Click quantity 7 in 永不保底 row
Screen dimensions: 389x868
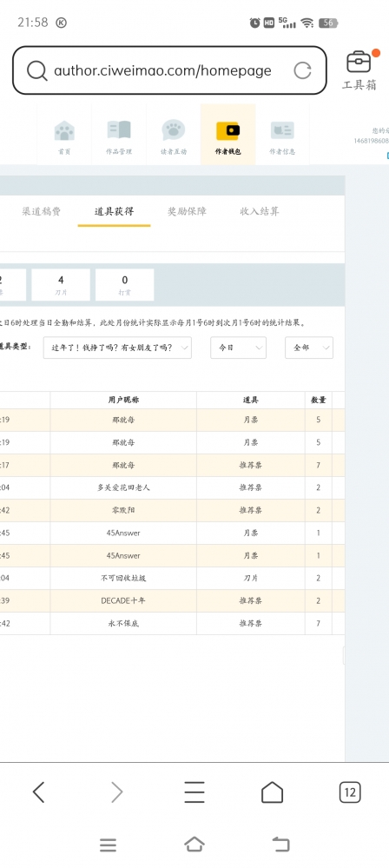point(318,623)
